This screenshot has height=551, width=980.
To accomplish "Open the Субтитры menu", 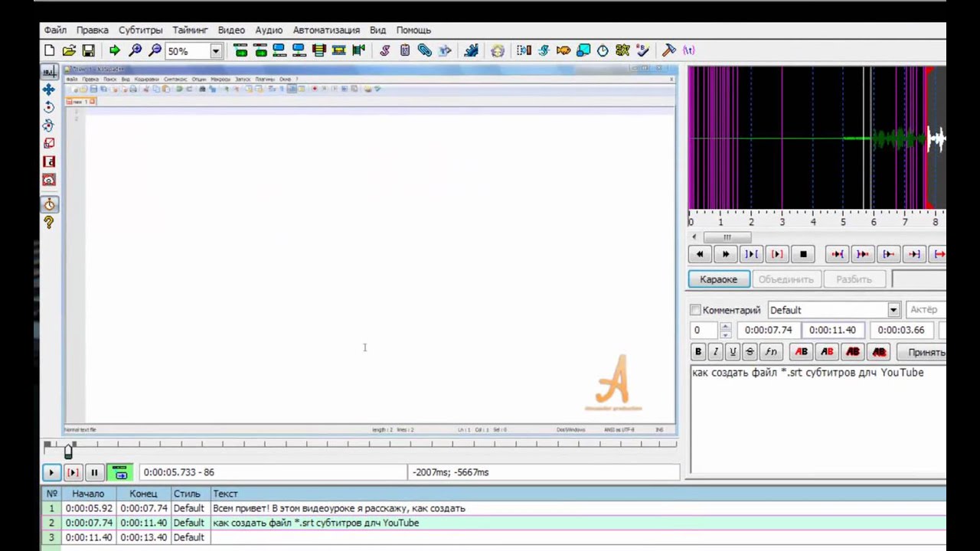I will tap(140, 30).
